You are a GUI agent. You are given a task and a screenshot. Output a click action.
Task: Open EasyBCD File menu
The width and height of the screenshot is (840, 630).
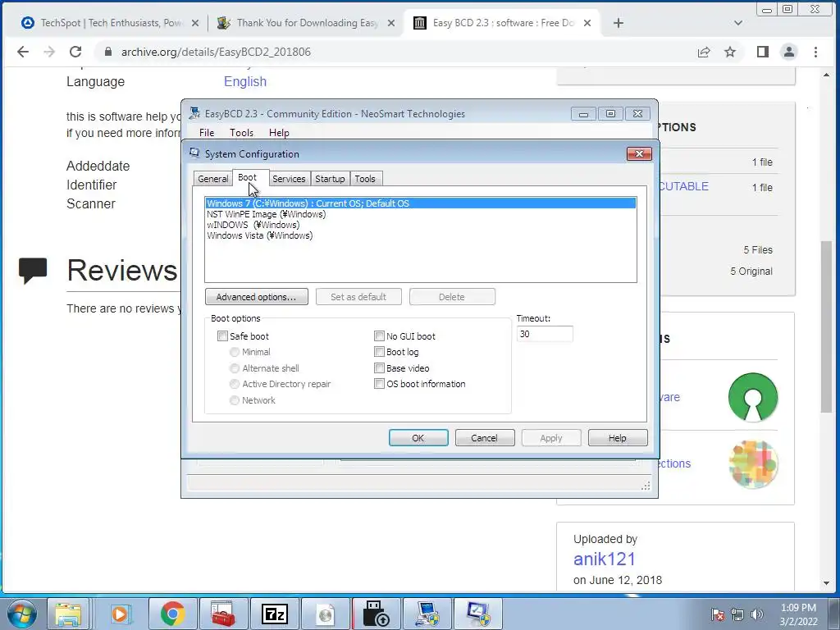tap(207, 133)
